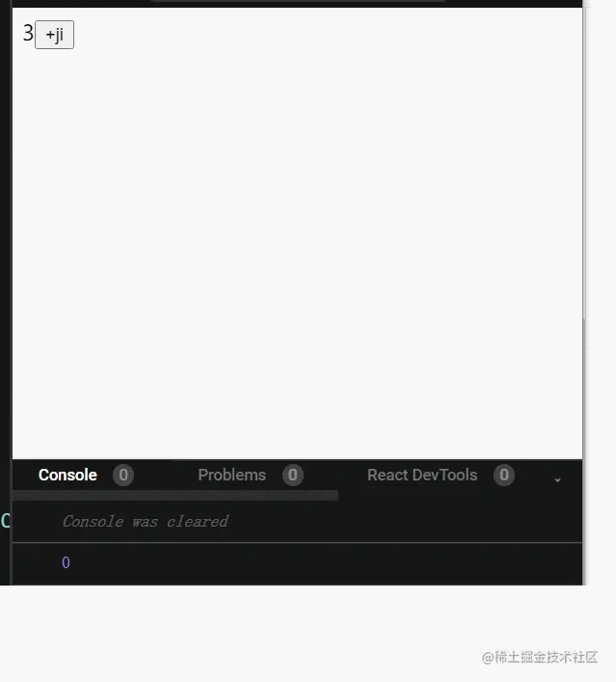This screenshot has height=682, width=616.
Task: Click the address bar at the preview's top edge
Action: (298, 1)
